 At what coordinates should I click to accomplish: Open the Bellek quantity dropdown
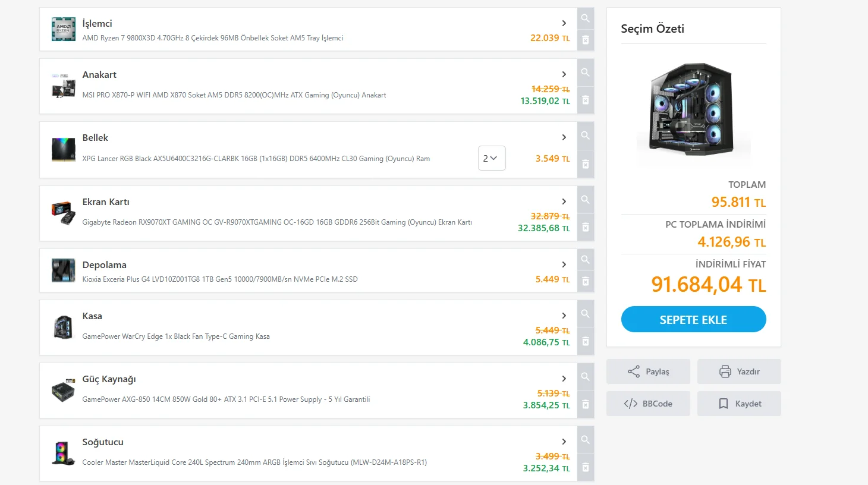tap(492, 158)
